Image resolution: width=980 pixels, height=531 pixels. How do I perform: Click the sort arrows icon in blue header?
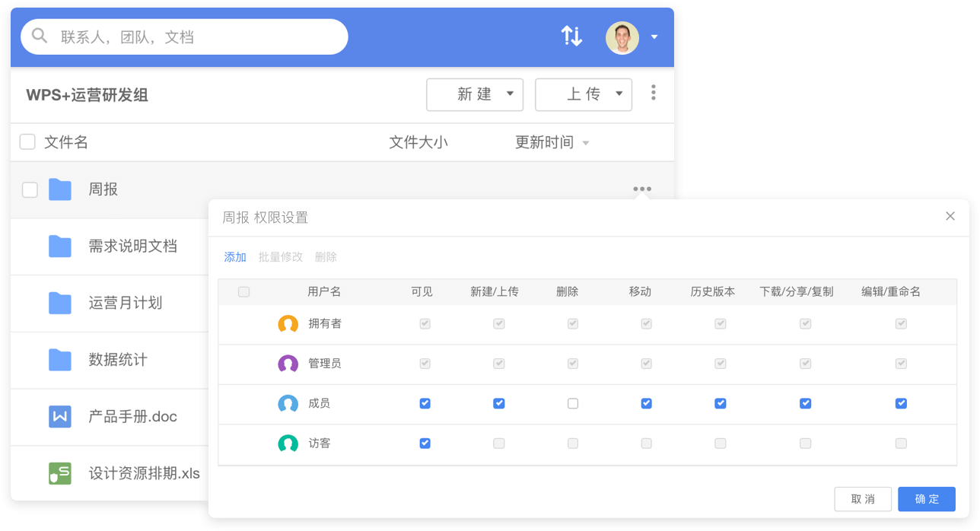coord(571,36)
